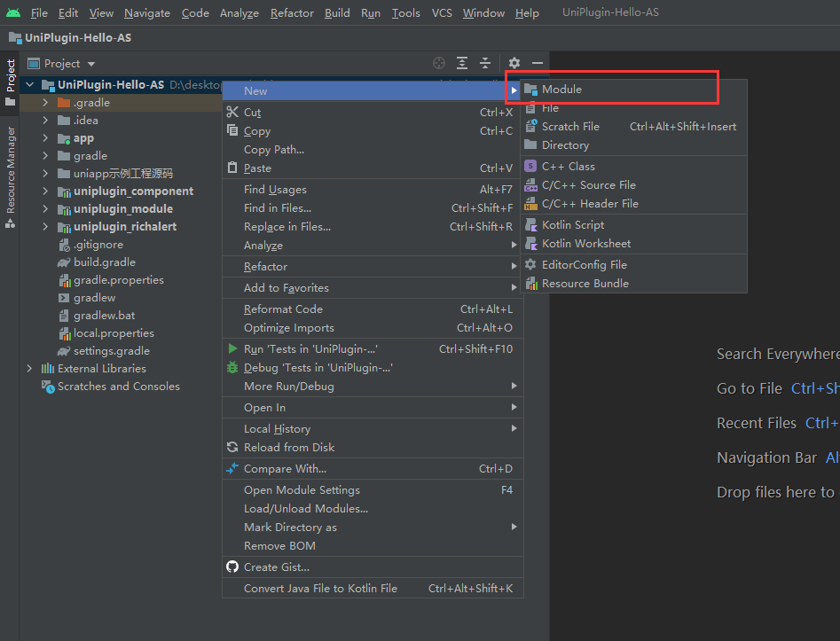
Task: Click Create Gist in context menu
Action: [276, 567]
